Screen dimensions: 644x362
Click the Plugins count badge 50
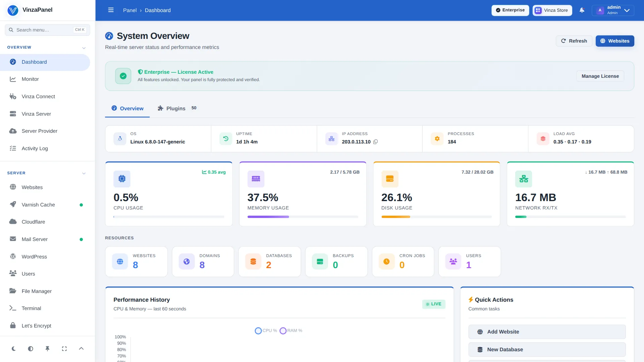coord(194,108)
